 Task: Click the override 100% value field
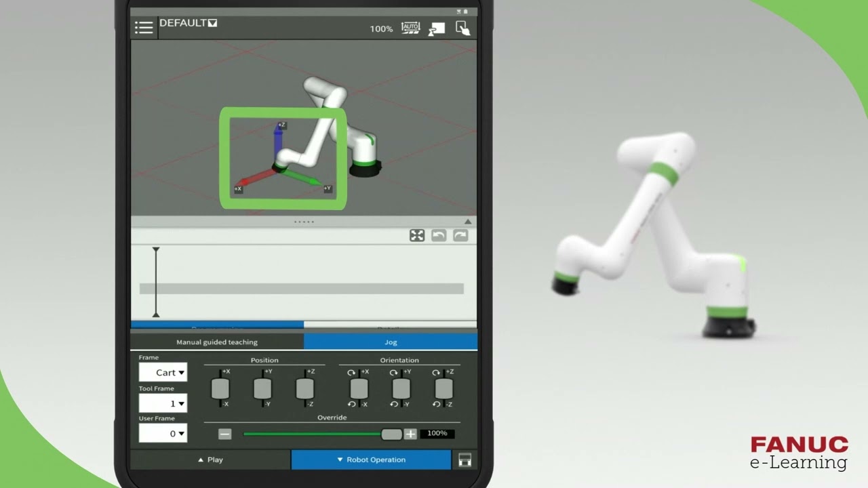click(437, 433)
